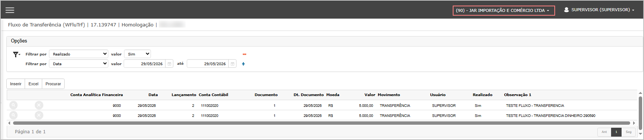Sort by 'Realizado' column header
The width and height of the screenshot is (644, 140).
(x=483, y=95)
